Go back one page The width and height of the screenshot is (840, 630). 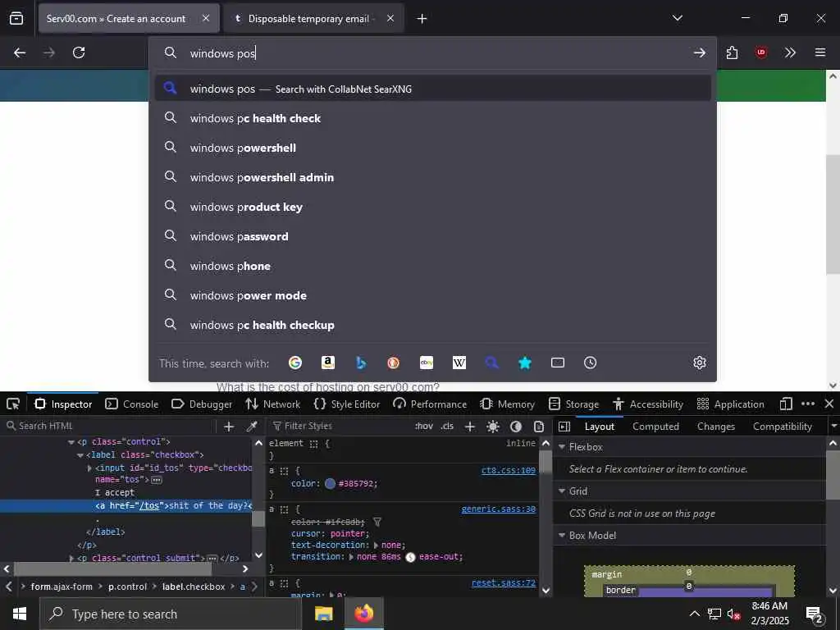point(20,52)
